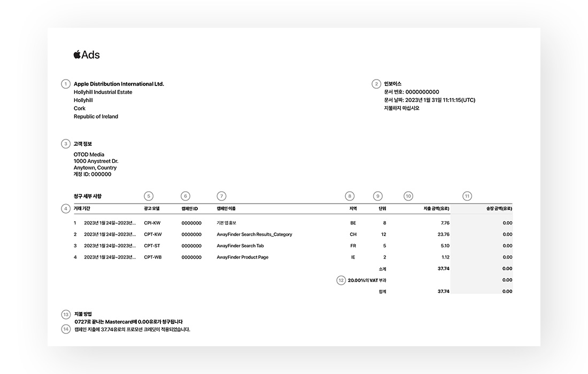The image size is (588, 374).
Task: Click callout marker 5 above 광고 모델
Action: 149,196
